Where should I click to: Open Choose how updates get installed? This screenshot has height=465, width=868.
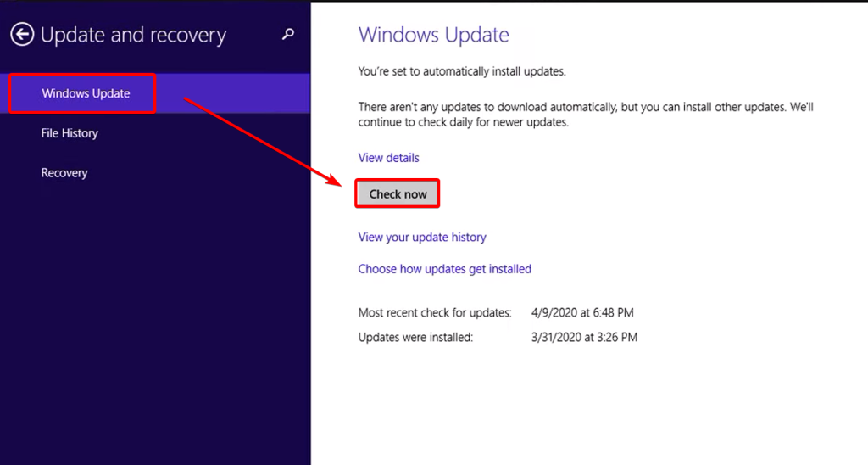pyautogui.click(x=444, y=269)
